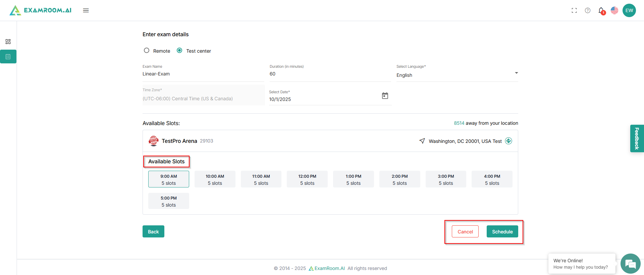Open the dashboard grid icon in sidebar
Image resolution: width=644 pixels, height=275 pixels.
[8, 42]
